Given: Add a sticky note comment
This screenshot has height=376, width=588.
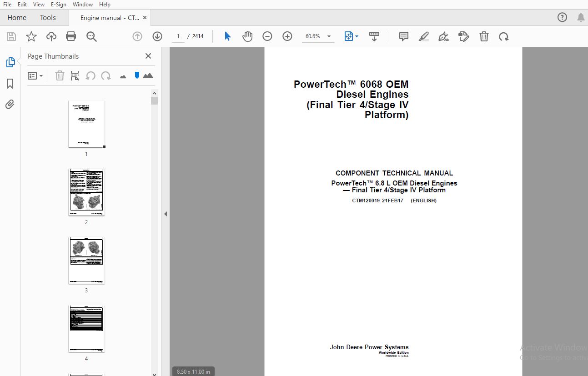Looking at the screenshot, I should click(x=404, y=36).
